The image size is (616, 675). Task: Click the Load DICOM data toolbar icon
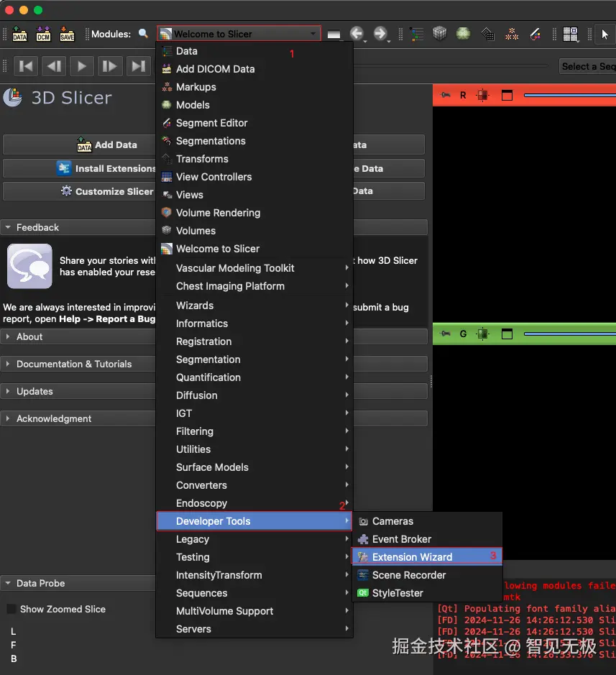[x=43, y=34]
